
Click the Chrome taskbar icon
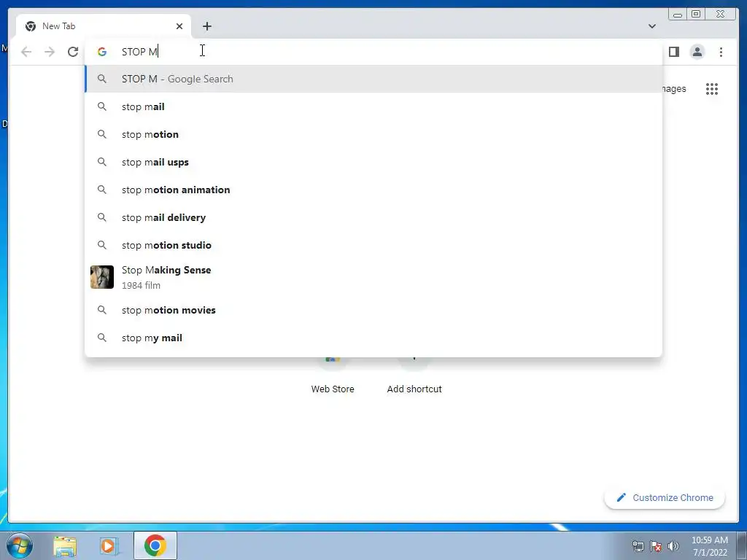(x=155, y=545)
